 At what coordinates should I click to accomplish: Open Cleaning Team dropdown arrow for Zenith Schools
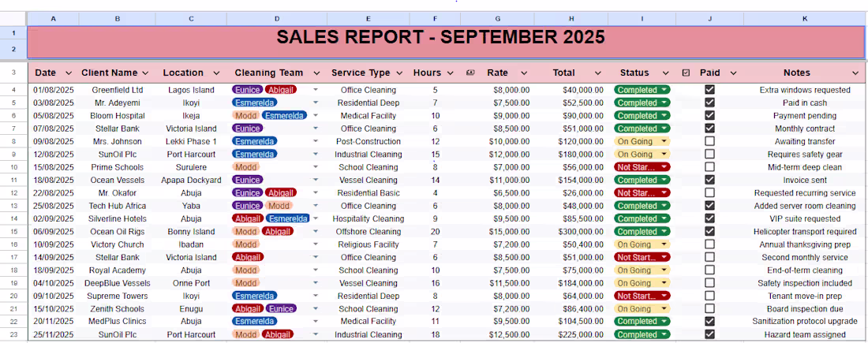click(316, 308)
